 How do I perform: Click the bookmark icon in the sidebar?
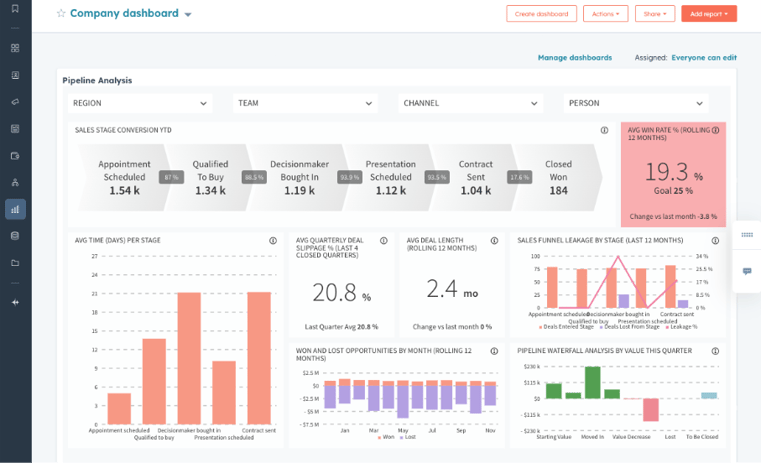(x=15, y=9)
